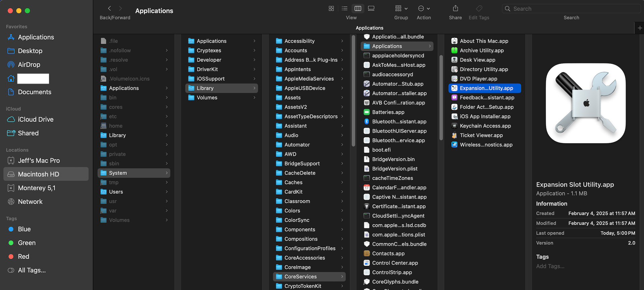The width and height of the screenshot is (644, 290).
Task: Expand the Users folder chevron
Action: 167,192
